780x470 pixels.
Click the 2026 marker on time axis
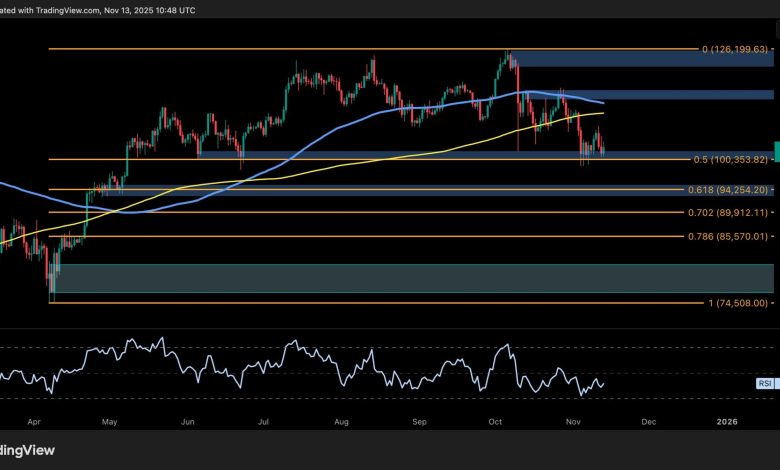[727, 423]
